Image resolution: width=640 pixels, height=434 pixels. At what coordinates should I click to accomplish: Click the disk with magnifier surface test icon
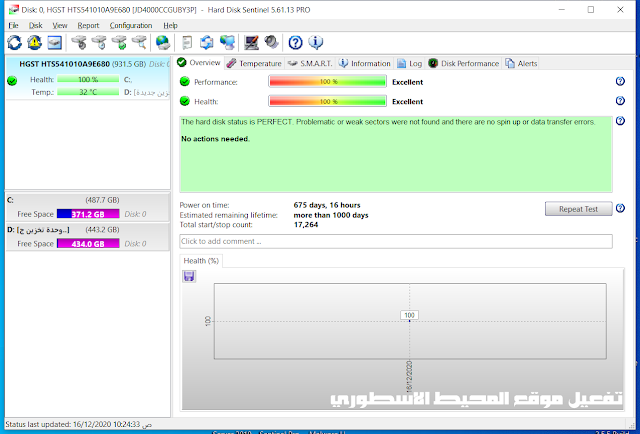[x=139, y=42]
